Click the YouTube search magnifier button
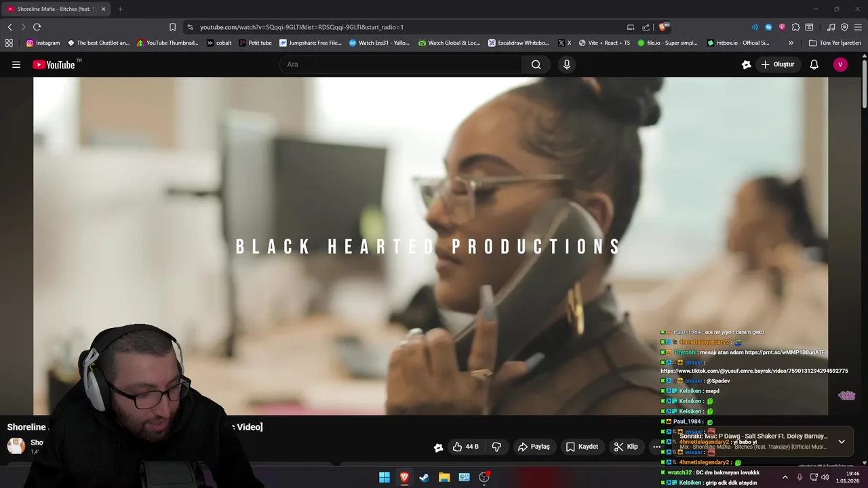Image resolution: width=868 pixels, height=488 pixels. (x=536, y=64)
